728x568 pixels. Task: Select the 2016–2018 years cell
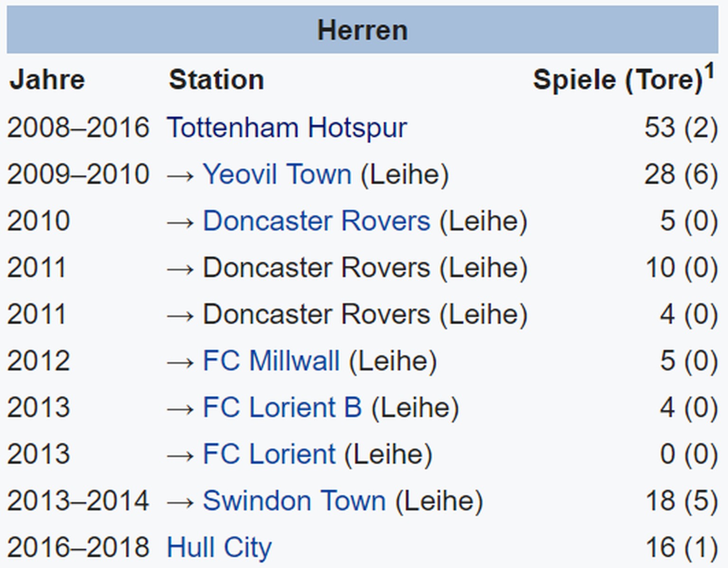coord(78,547)
